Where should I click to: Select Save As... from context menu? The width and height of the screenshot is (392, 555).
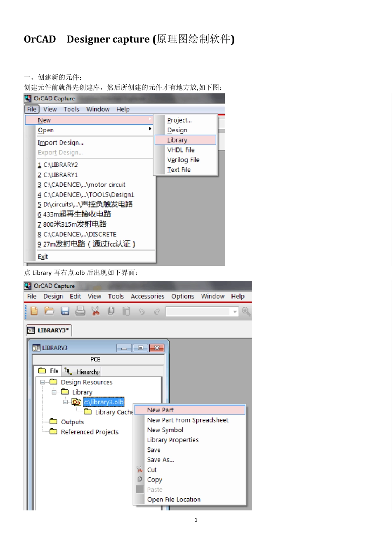(161, 460)
